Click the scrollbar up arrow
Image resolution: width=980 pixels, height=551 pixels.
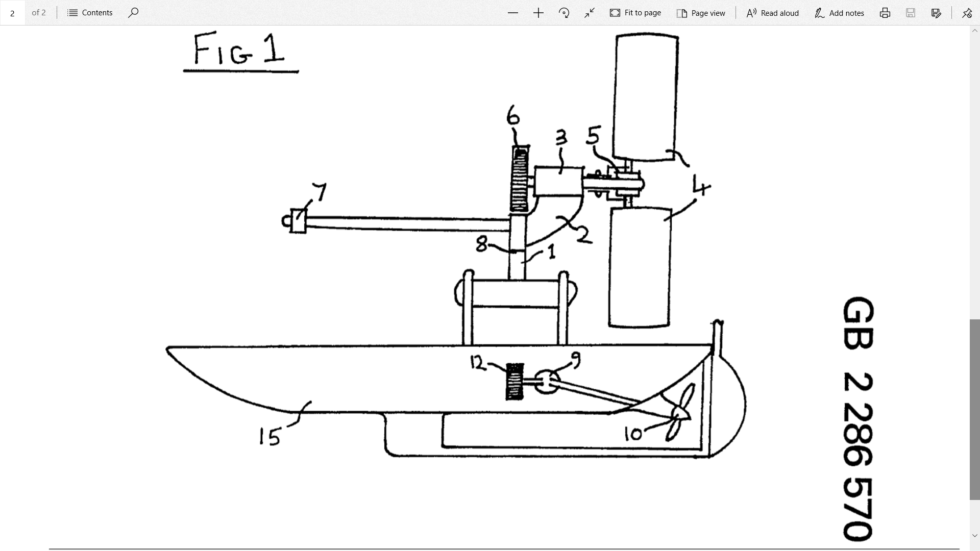(x=974, y=31)
